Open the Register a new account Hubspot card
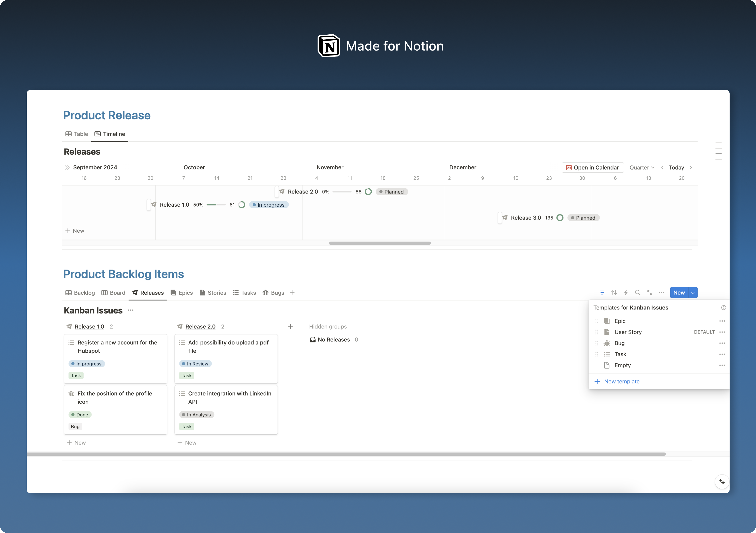Viewport: 756px width, 533px height. (x=116, y=359)
